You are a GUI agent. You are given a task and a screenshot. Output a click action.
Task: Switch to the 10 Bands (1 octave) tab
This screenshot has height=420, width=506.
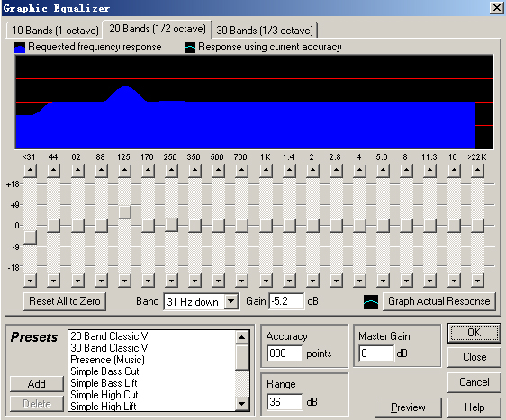click(55, 31)
